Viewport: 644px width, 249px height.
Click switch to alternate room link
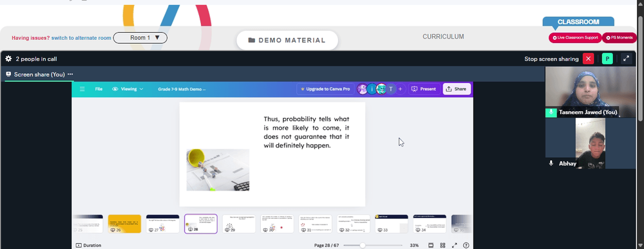point(81,38)
